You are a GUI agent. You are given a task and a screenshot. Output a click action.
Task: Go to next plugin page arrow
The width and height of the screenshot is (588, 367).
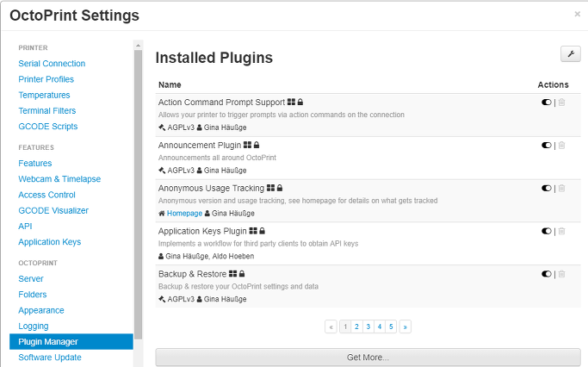tap(405, 327)
